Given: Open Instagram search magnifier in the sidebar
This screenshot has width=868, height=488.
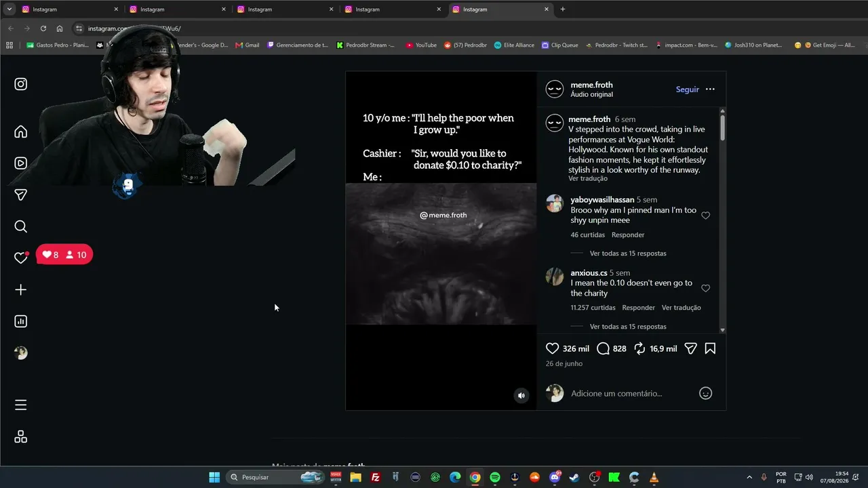Looking at the screenshot, I should pos(21,226).
